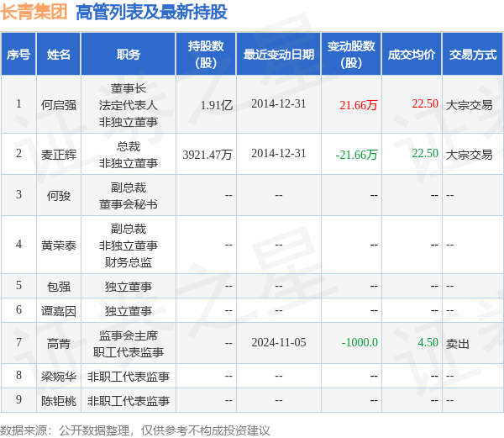Click the name 麦正辉
The width and height of the screenshot is (504, 438).
(x=59, y=155)
